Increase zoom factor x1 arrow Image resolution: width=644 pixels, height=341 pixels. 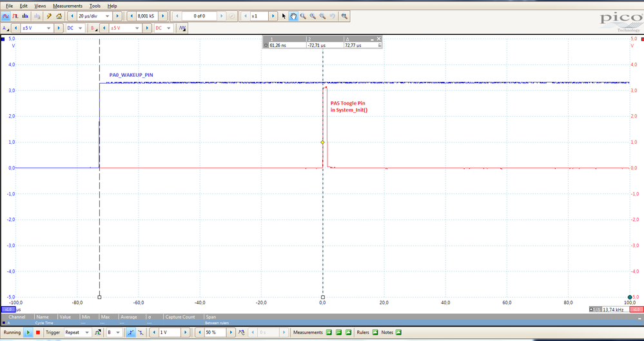[x=273, y=16]
